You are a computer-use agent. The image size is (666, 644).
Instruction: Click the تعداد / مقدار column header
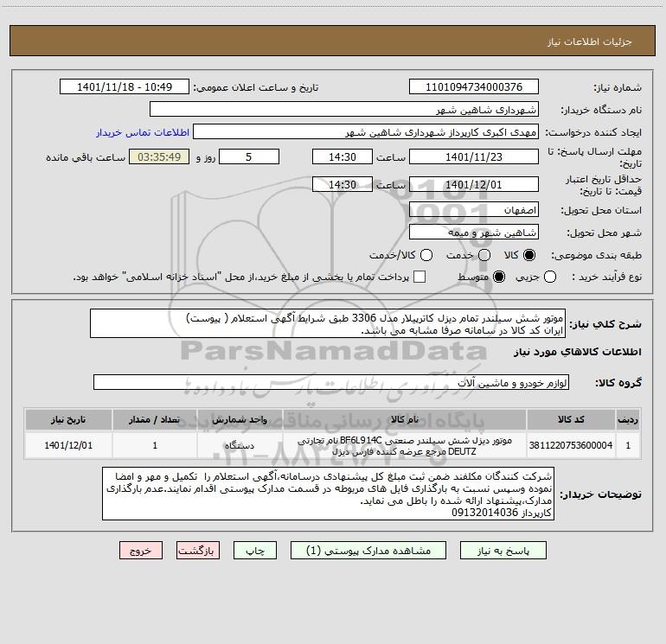(155, 419)
